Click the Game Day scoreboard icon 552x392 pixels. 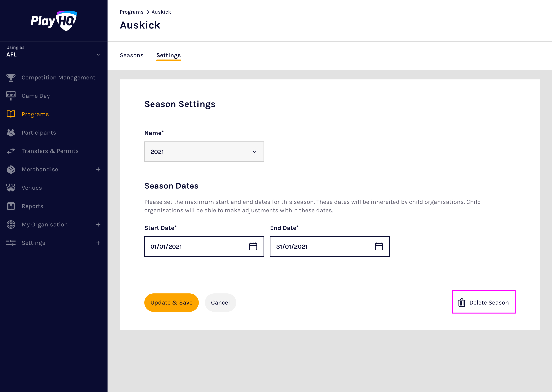pos(11,96)
